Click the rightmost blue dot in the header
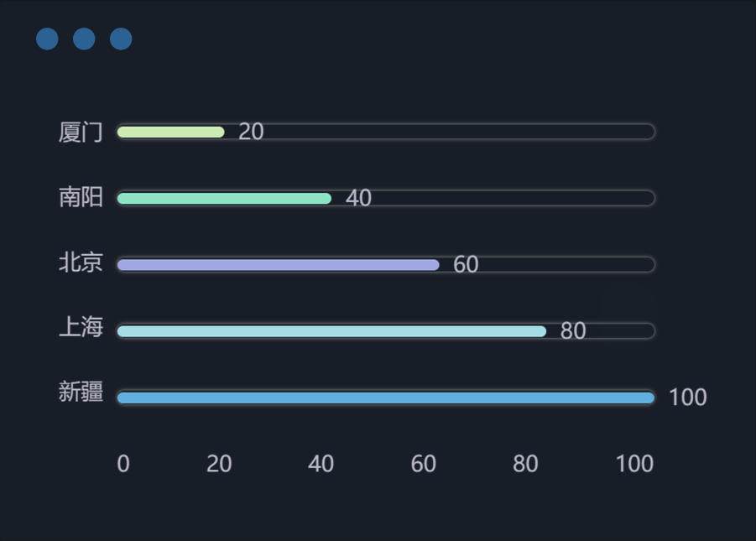Viewport: 756px width, 541px height. point(121,39)
